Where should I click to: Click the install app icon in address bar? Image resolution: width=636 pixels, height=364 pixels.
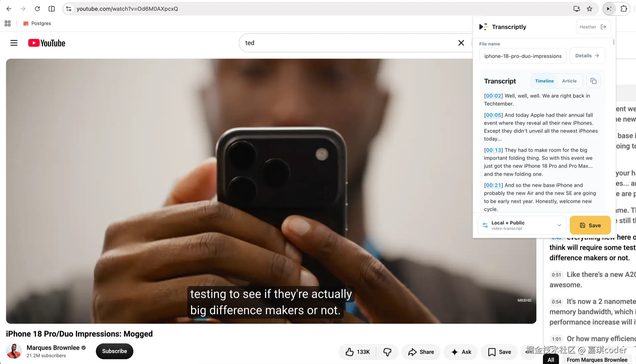[x=577, y=9]
